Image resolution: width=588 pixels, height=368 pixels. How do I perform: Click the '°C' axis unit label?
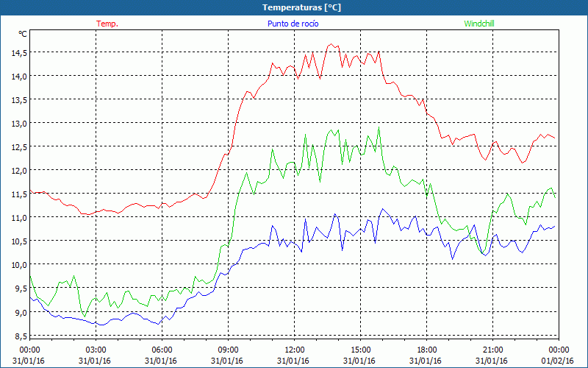tap(23, 34)
